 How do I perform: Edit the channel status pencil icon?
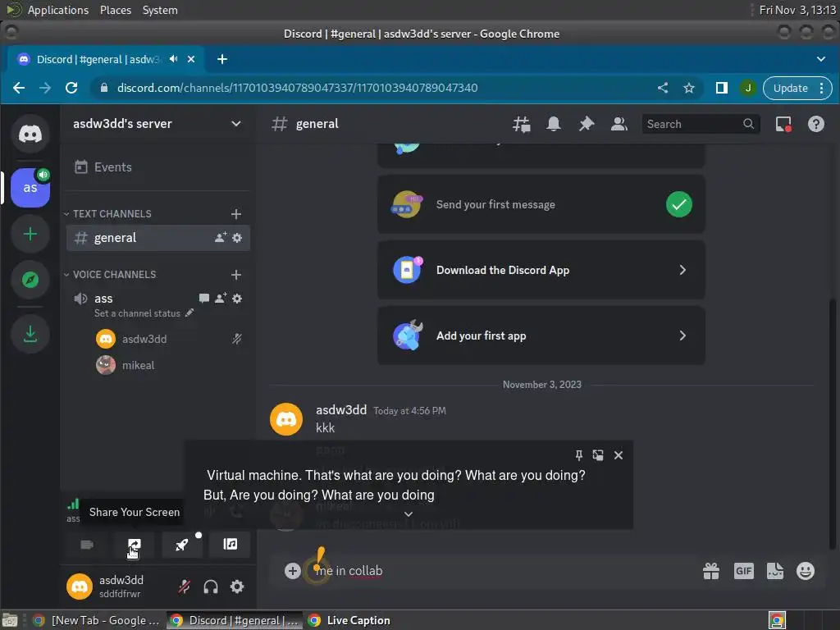click(x=189, y=313)
